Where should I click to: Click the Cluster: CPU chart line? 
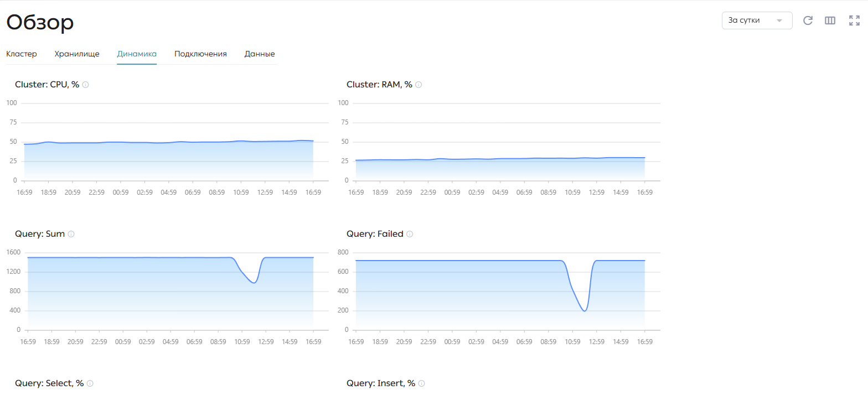tap(169, 142)
